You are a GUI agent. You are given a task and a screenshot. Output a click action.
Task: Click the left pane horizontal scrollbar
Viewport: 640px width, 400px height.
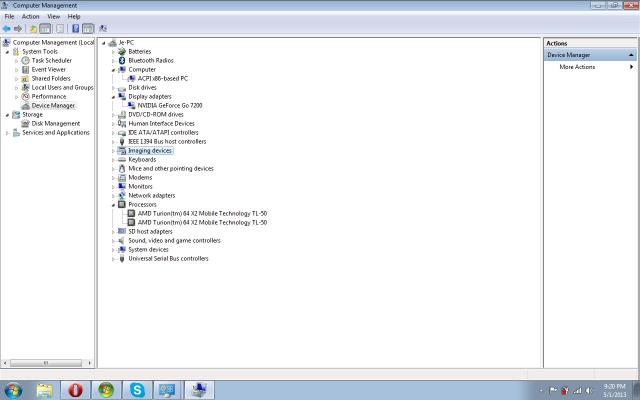click(47, 362)
